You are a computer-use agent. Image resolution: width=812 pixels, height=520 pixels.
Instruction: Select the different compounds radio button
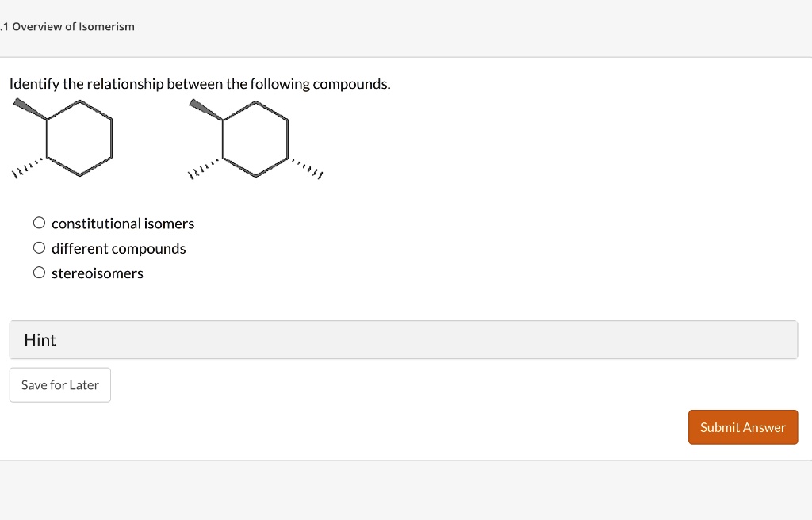point(39,247)
